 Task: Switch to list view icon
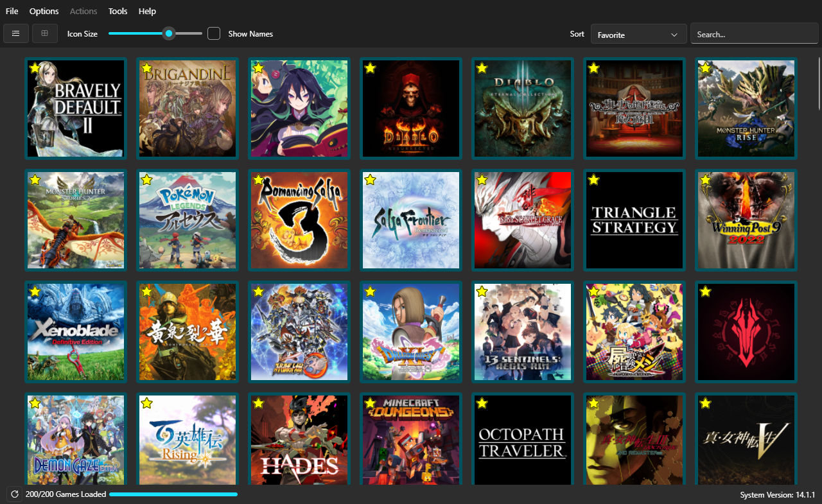[16, 33]
